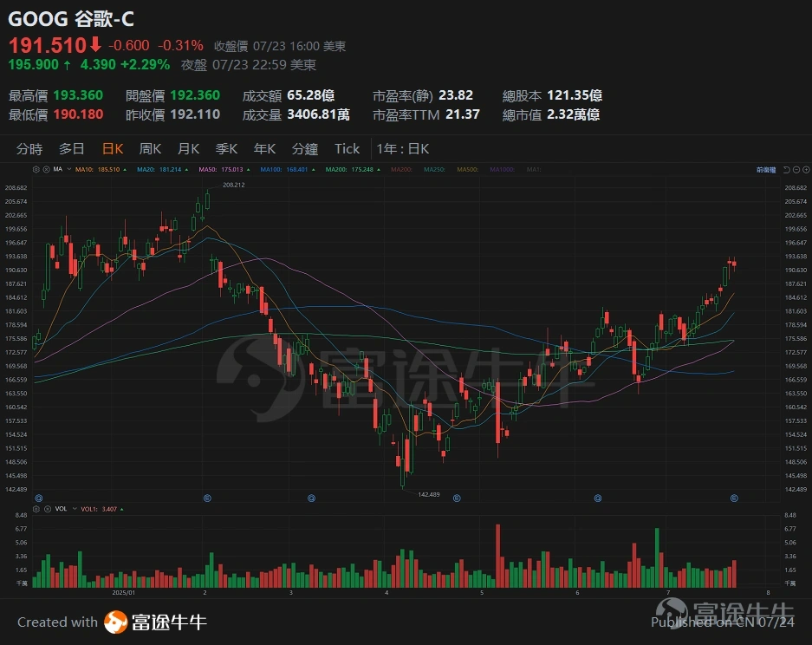This screenshot has width=812, height=645.
Task: Click the 總市值 value 2.32萬億
Action: (x=574, y=114)
